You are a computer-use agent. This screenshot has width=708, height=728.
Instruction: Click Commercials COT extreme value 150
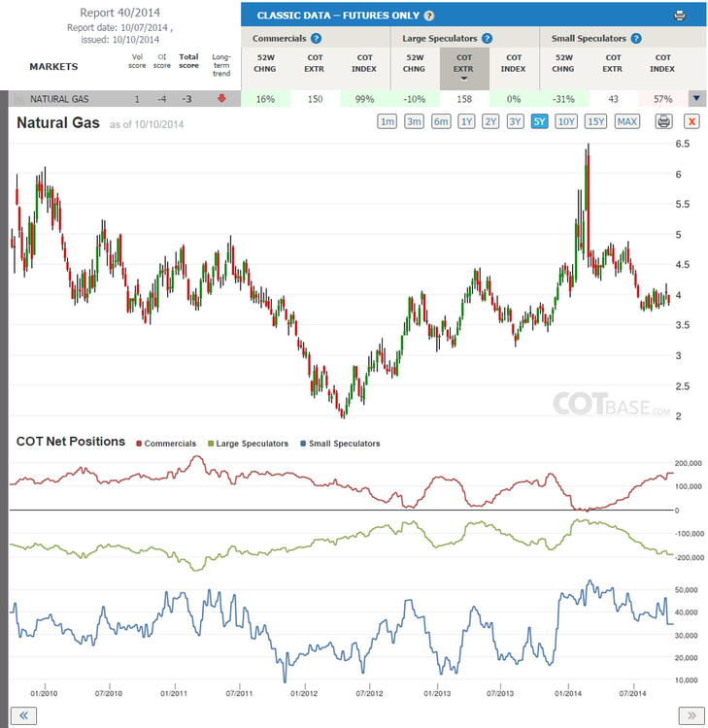(x=316, y=99)
